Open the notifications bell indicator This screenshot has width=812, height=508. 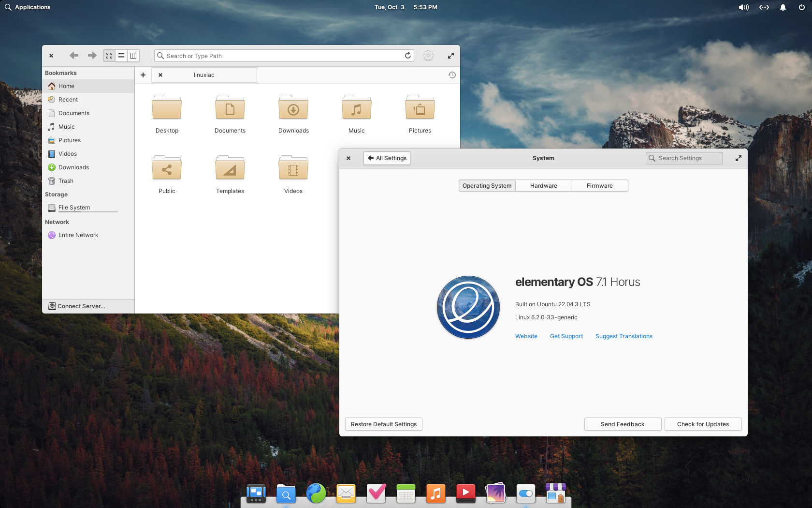point(783,7)
